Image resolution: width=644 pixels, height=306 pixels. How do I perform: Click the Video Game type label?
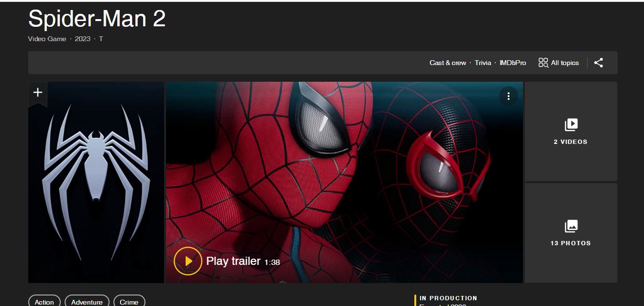[47, 39]
